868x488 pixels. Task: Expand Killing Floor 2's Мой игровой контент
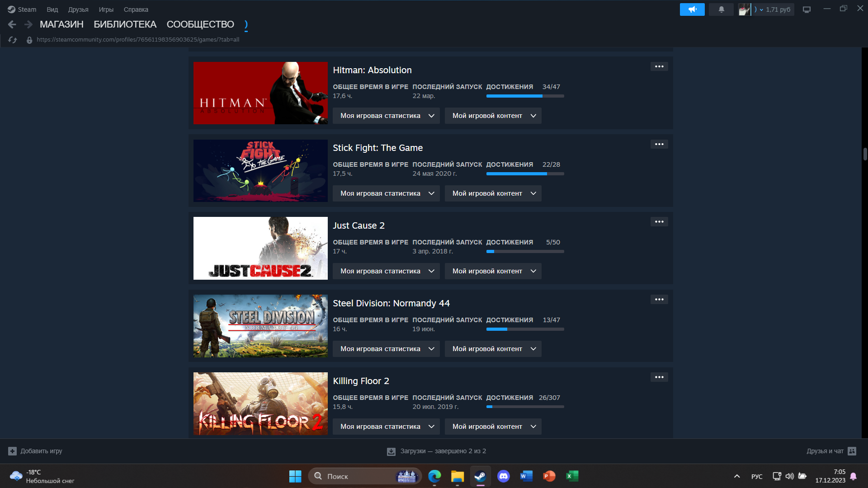[493, 427]
